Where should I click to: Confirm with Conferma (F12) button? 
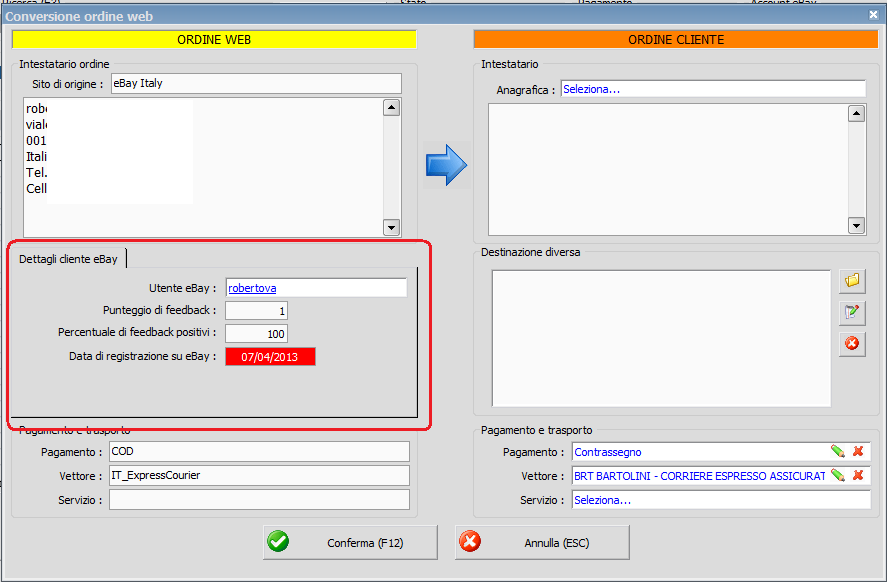(350, 542)
